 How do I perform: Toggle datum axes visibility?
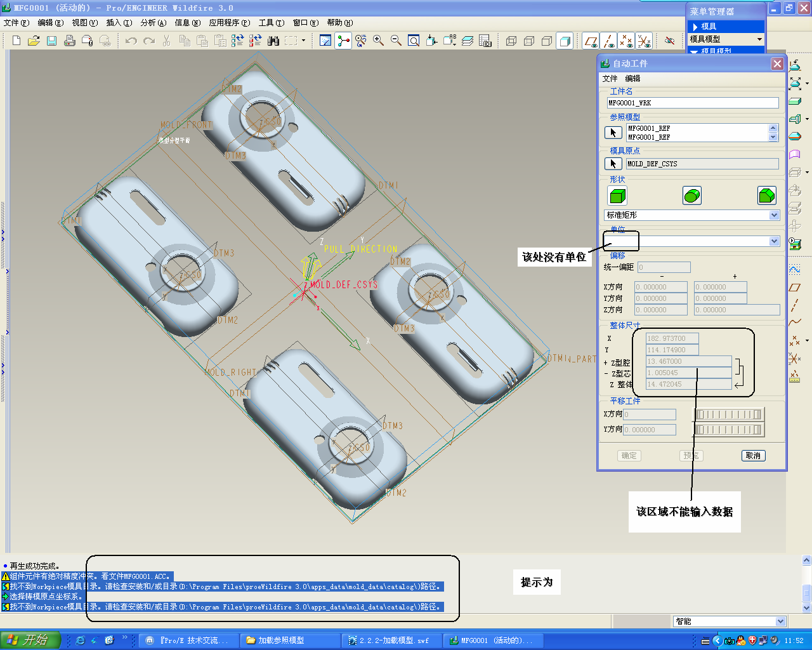pyautogui.click(x=609, y=41)
